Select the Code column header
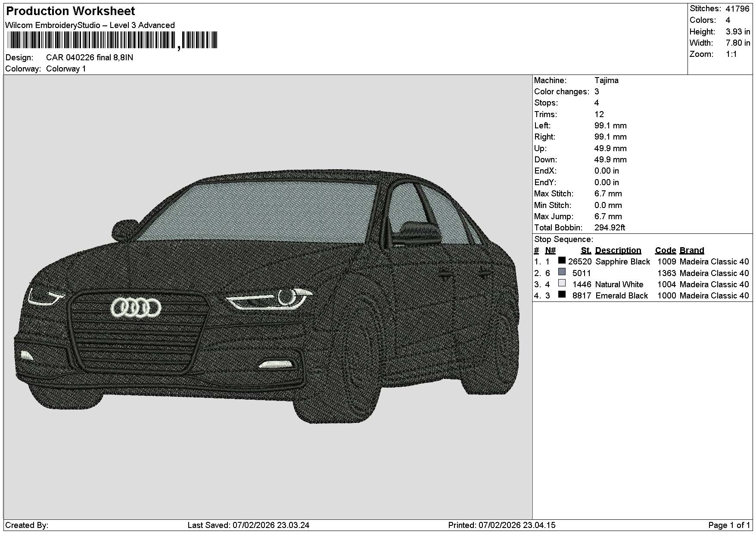The height and width of the screenshot is (534, 756). coord(666,251)
